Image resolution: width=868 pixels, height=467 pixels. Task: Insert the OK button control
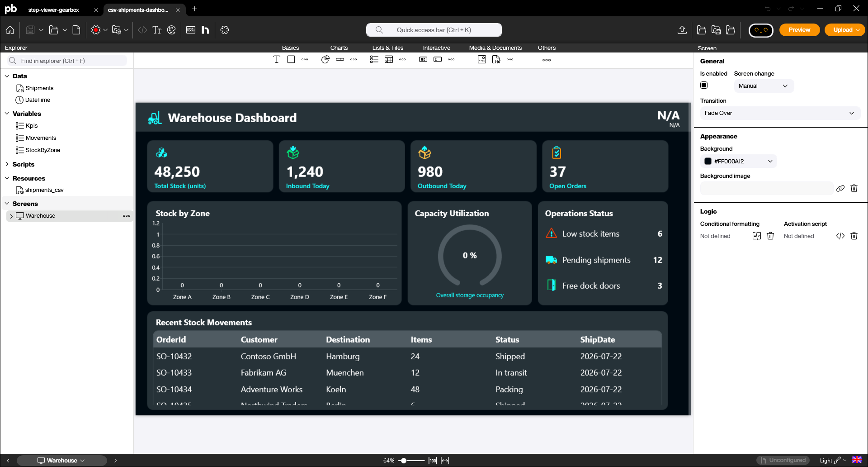click(423, 59)
